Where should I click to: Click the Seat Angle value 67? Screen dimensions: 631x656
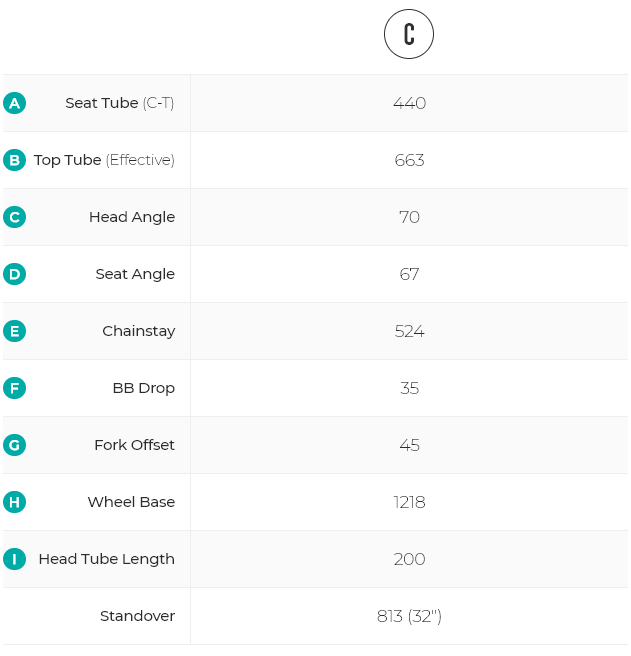point(409,274)
